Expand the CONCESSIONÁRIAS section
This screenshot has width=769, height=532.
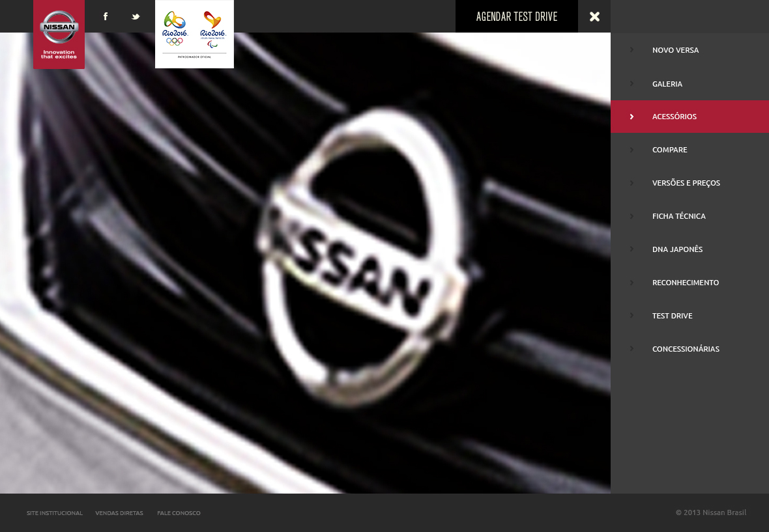[686, 348]
